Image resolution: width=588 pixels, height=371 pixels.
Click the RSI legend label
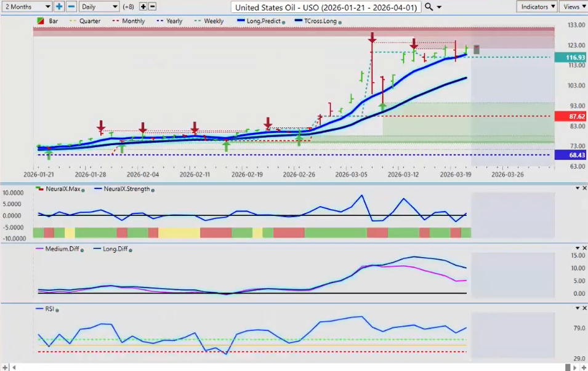click(49, 309)
